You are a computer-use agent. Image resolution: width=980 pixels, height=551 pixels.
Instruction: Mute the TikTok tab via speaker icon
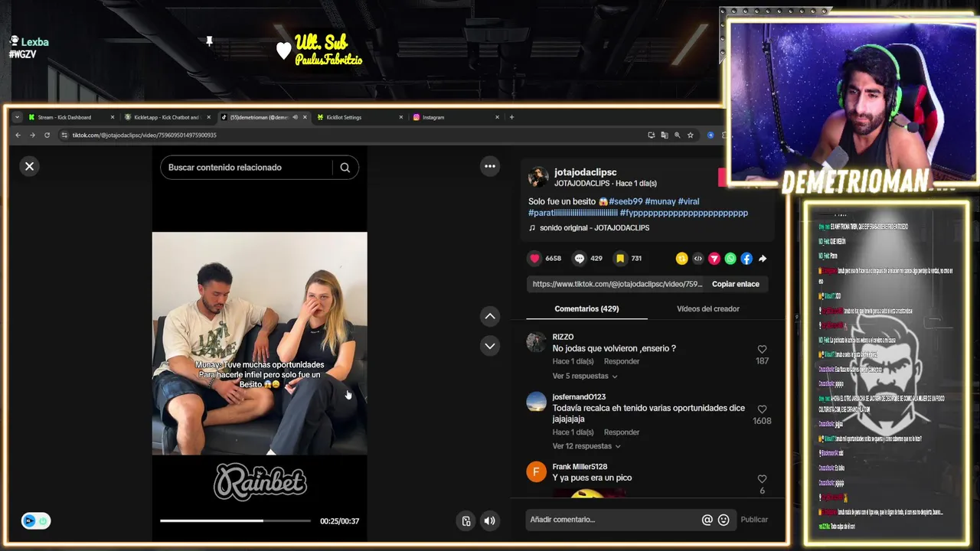(x=295, y=117)
